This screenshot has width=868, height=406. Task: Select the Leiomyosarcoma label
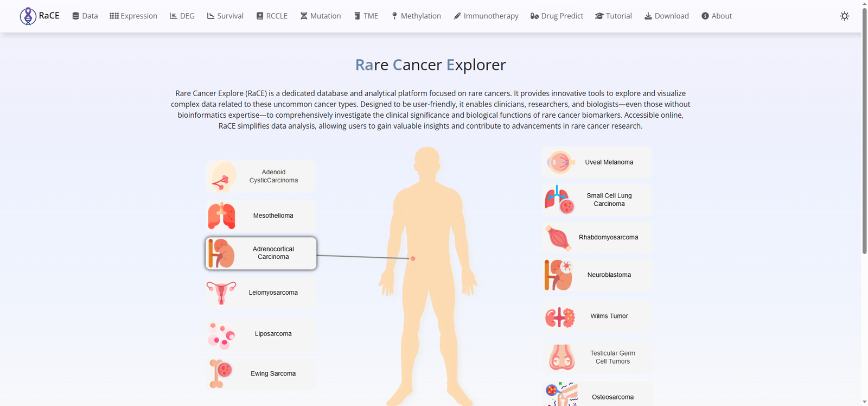click(273, 293)
